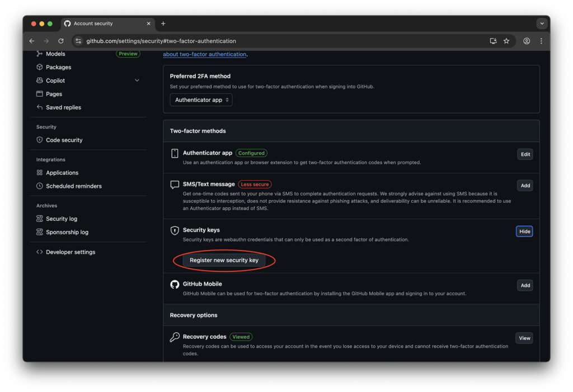Click the Applications grid icon
Screen dimensions: 573x392
point(40,172)
